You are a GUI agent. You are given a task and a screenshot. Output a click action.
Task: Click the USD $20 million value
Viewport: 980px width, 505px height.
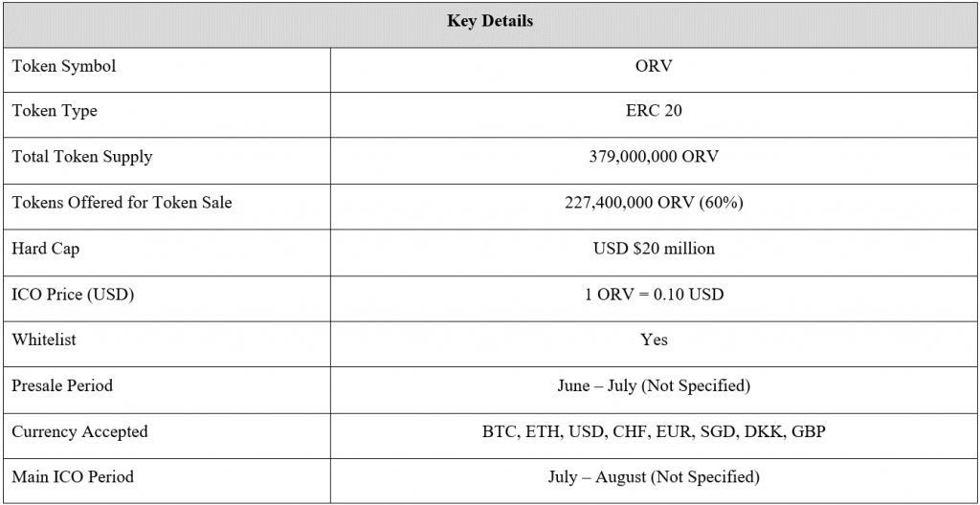pyautogui.click(x=654, y=249)
